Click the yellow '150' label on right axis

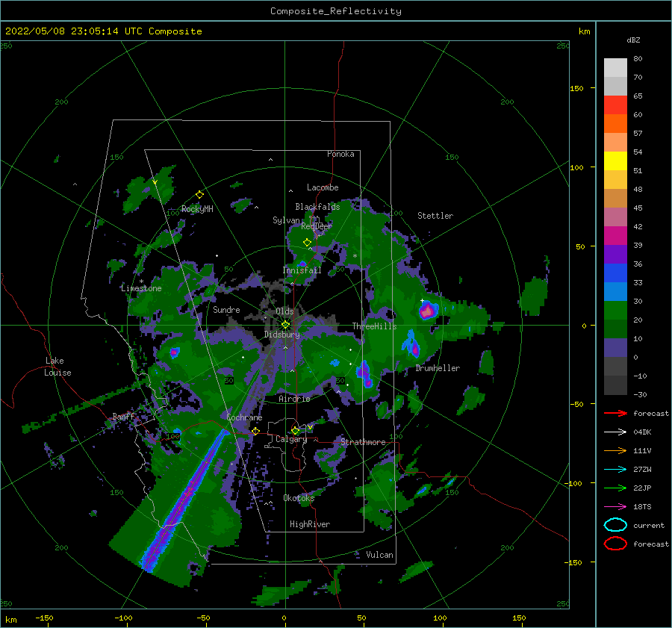[576, 89]
